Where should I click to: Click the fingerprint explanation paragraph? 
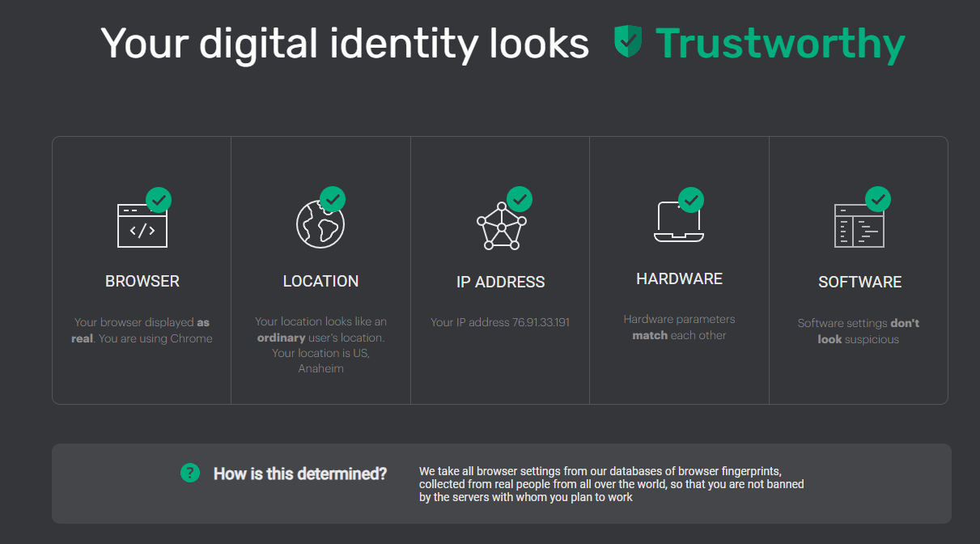611,483
